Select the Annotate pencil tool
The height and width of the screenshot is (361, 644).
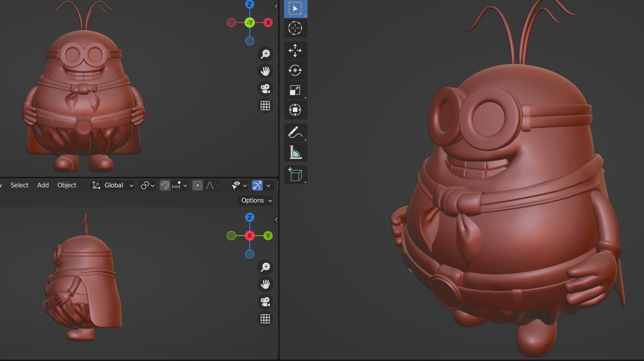pos(295,132)
